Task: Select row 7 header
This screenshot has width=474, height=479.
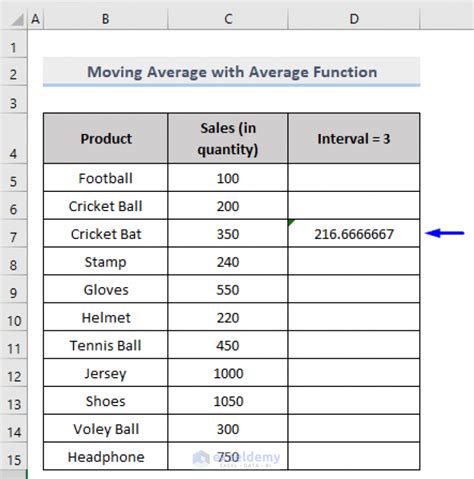Action: [x=13, y=233]
